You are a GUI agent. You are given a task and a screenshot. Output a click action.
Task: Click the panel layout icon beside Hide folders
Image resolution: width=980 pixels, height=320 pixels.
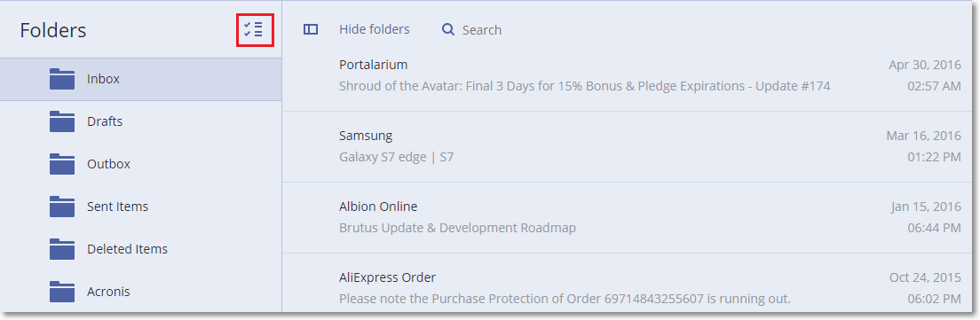(x=311, y=29)
